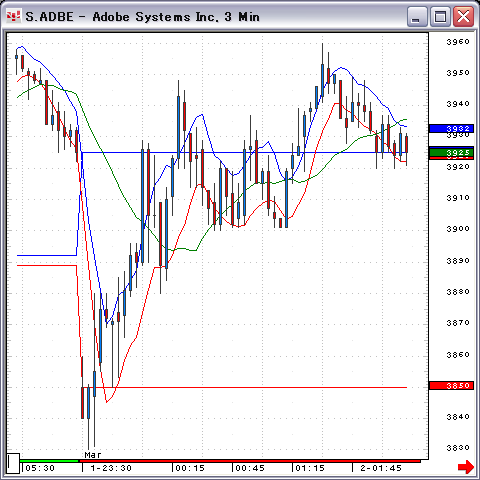Click the red scroll-right arrow
480x480 pixels.
[466, 466]
